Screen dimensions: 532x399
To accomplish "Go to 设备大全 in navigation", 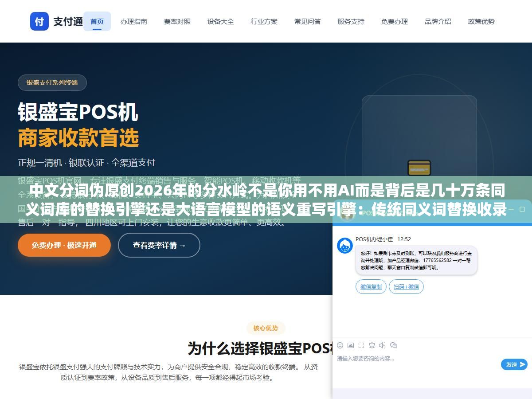I will [221, 21].
